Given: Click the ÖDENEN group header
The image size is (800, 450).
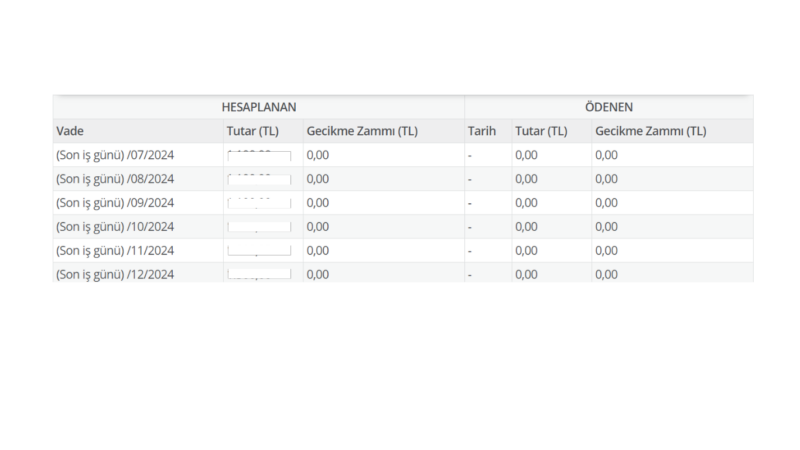Looking at the screenshot, I should [608, 107].
